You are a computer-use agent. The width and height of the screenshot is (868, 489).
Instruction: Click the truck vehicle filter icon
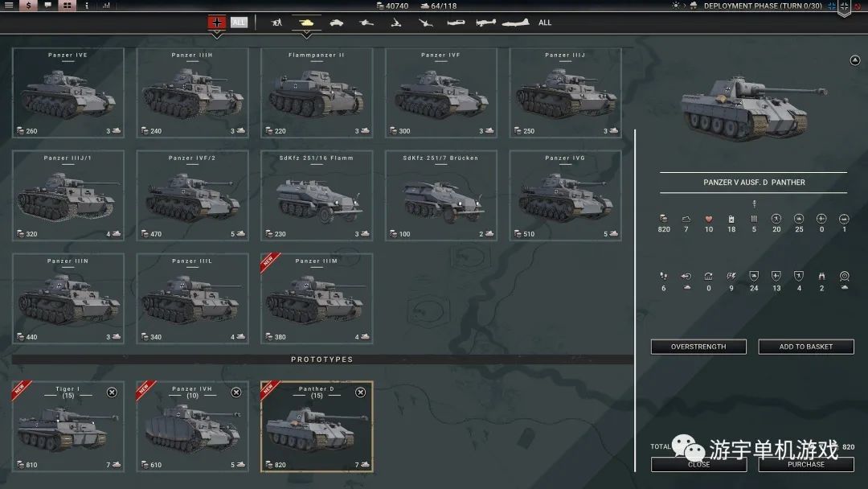coord(338,23)
